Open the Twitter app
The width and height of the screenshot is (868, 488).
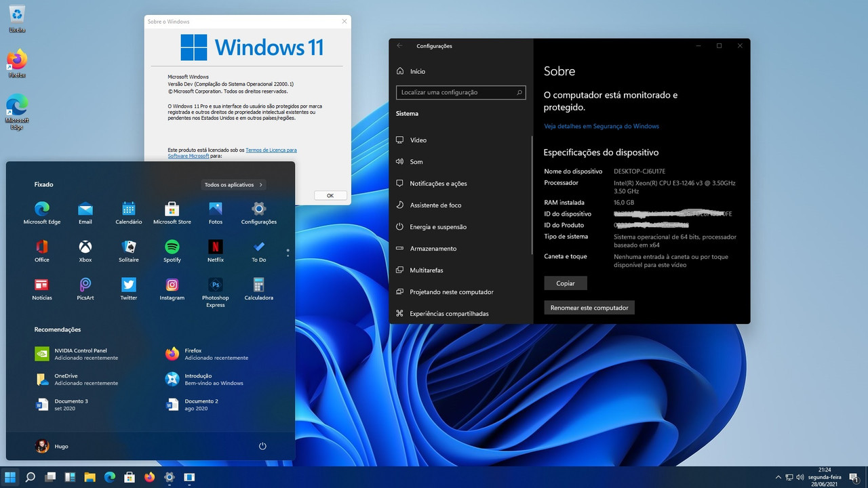[x=129, y=289]
